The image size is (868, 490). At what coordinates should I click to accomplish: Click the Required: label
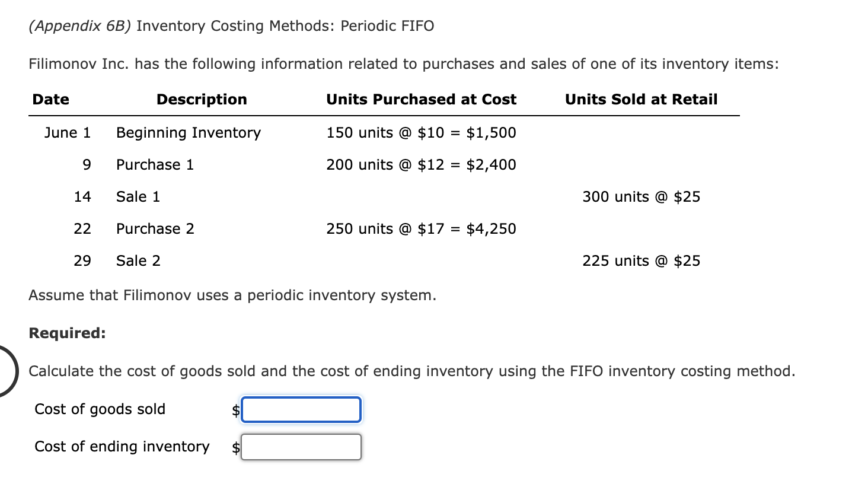pyautogui.click(x=67, y=333)
